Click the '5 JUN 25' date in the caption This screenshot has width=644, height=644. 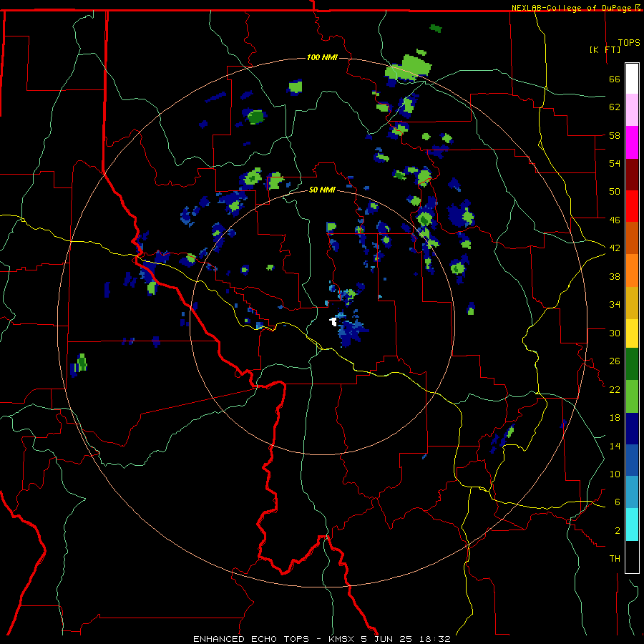coord(388,639)
